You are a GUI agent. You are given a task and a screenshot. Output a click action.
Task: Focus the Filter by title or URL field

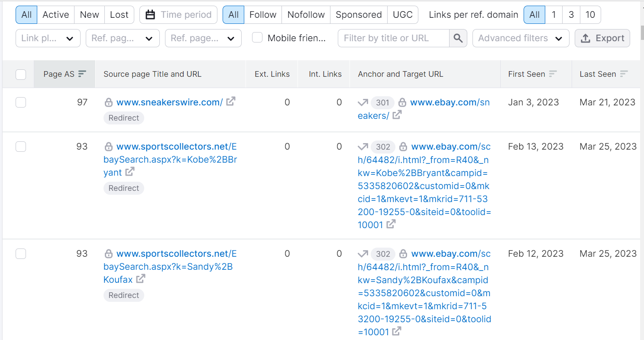coord(393,38)
